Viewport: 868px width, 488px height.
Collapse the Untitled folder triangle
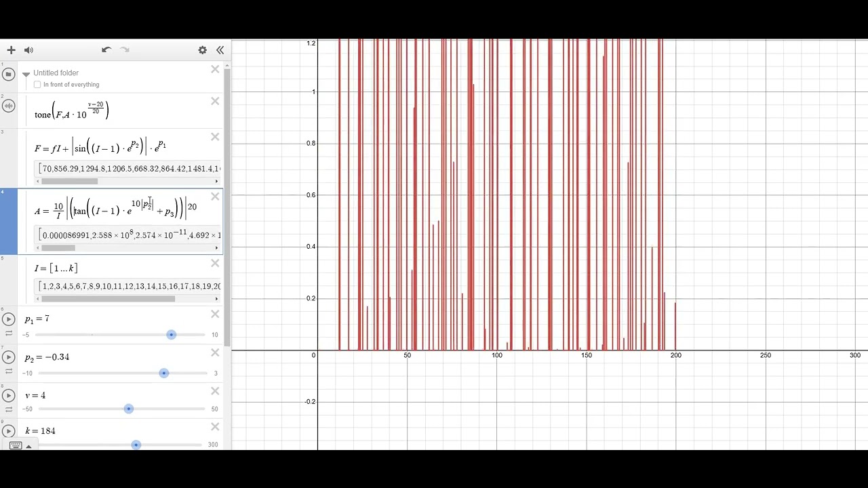[26, 74]
